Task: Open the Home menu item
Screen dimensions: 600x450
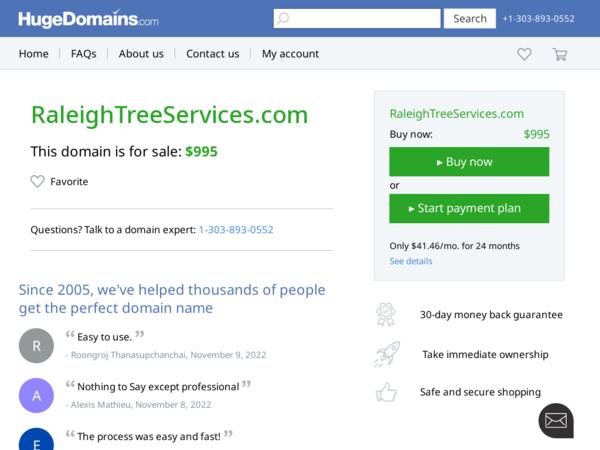Action: pos(34,54)
